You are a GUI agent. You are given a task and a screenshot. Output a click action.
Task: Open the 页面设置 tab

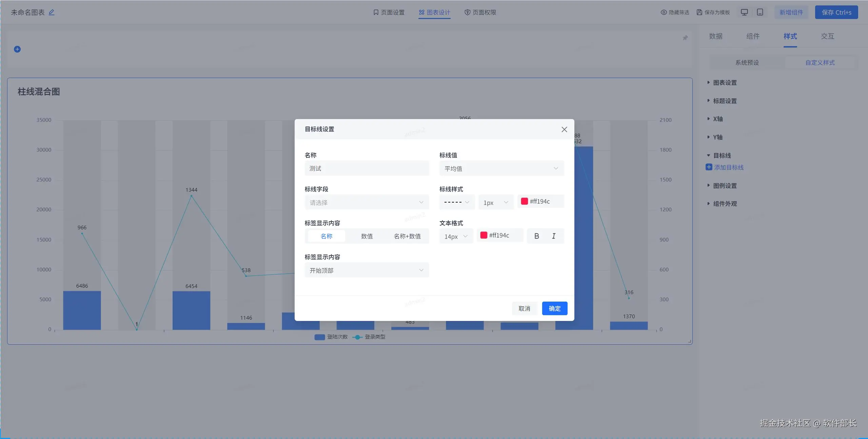[389, 13]
